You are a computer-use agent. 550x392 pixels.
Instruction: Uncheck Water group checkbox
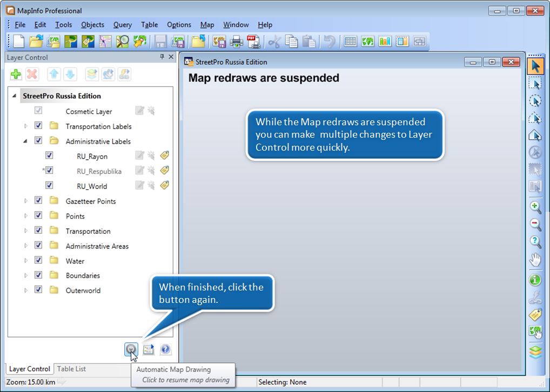(38, 260)
